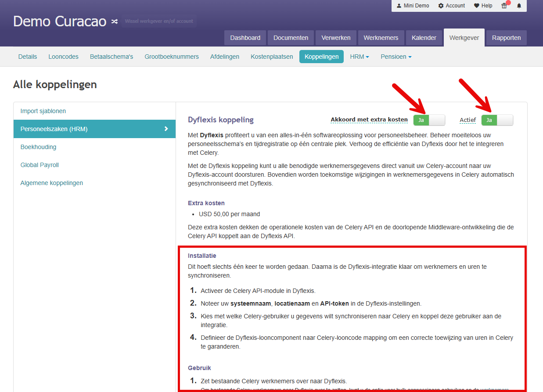
Task: Click the Actief label
Action: [467, 120]
